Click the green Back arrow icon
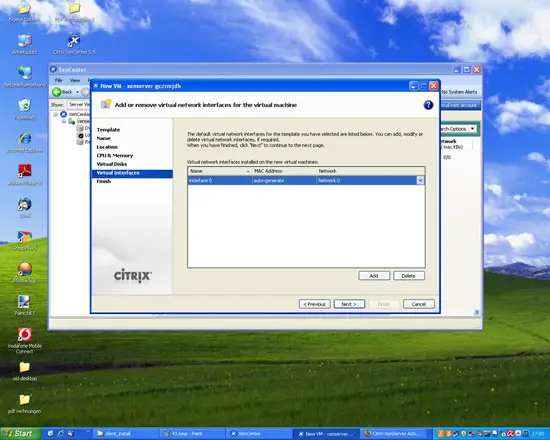 click(x=57, y=92)
